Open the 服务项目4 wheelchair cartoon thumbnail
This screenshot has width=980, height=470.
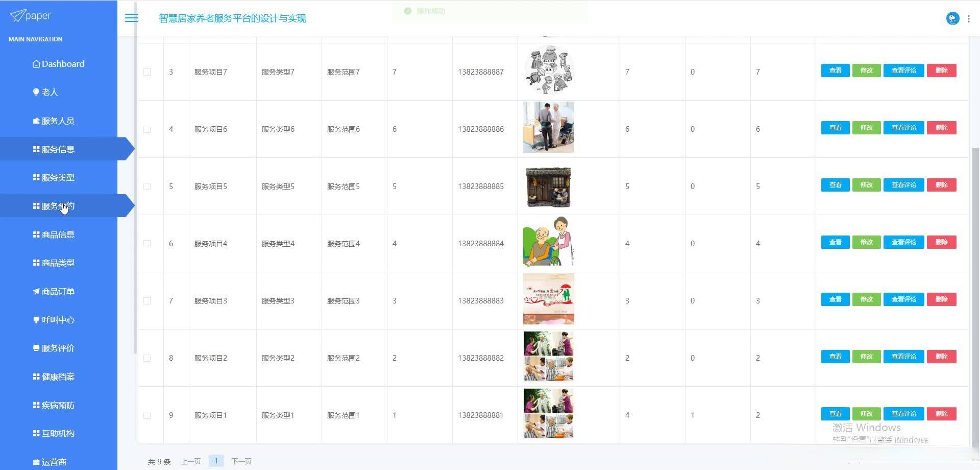[548, 241]
